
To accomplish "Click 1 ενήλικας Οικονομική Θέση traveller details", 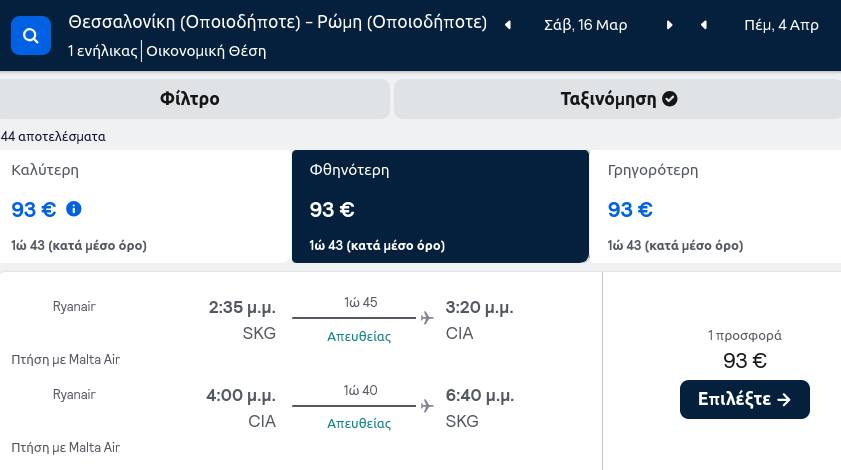I will click(x=167, y=51).
